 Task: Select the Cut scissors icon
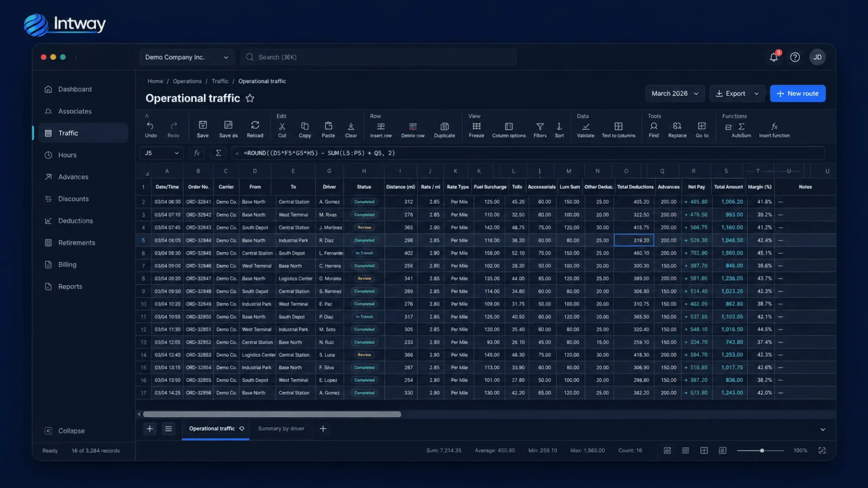[x=282, y=126]
